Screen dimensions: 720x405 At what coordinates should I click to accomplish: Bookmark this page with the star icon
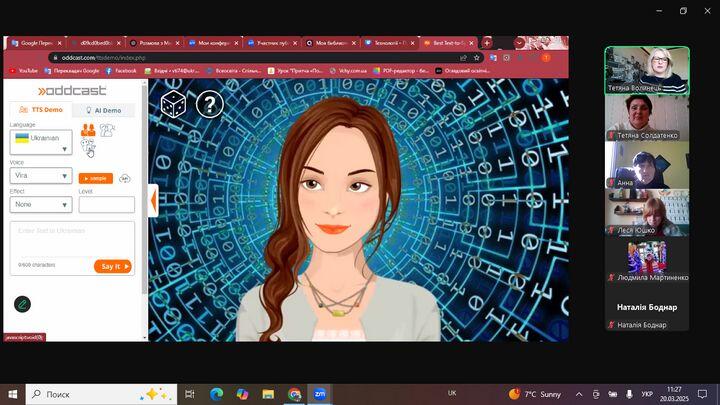pyautogui.click(x=477, y=58)
